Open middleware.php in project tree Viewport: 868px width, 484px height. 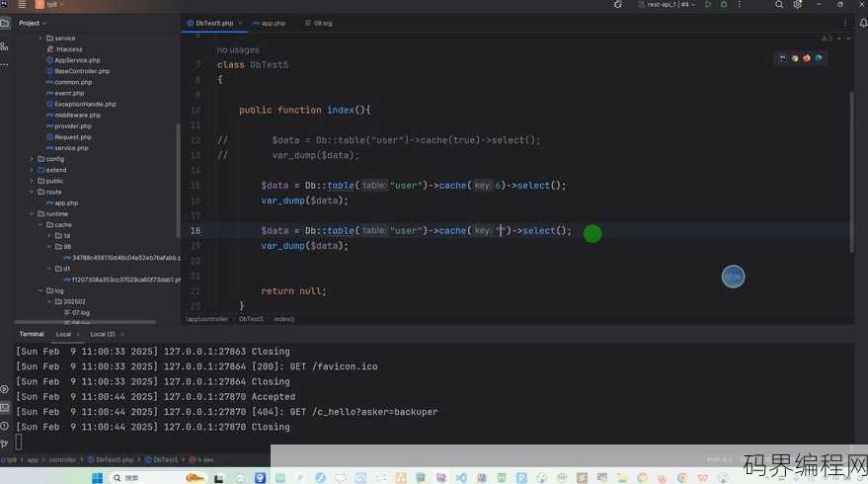77,116
